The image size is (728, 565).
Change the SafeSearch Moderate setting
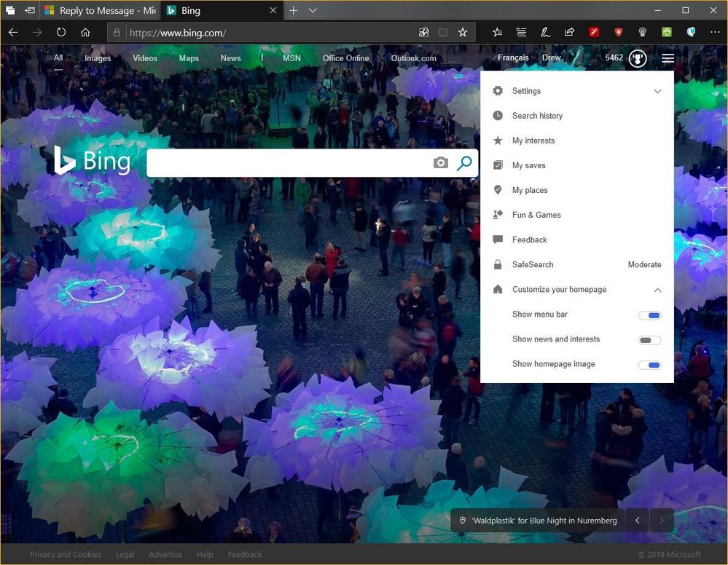tap(644, 264)
